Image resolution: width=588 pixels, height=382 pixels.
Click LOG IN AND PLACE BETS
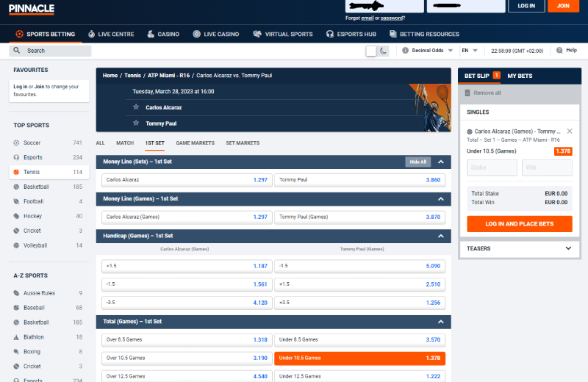point(520,224)
